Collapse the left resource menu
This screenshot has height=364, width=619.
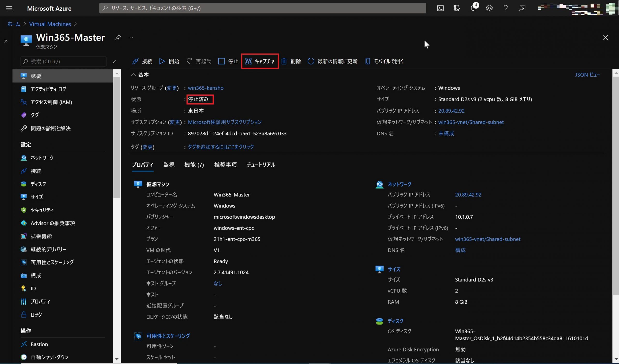tap(114, 62)
